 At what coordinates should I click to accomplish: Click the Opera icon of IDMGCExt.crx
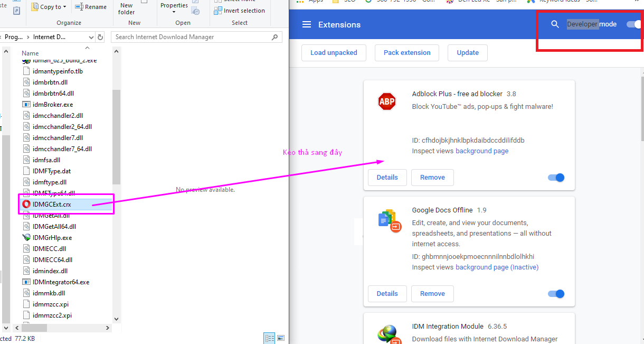[x=27, y=204]
